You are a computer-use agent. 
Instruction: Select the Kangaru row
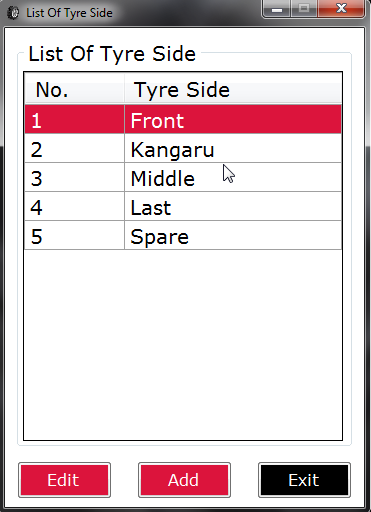click(x=183, y=148)
